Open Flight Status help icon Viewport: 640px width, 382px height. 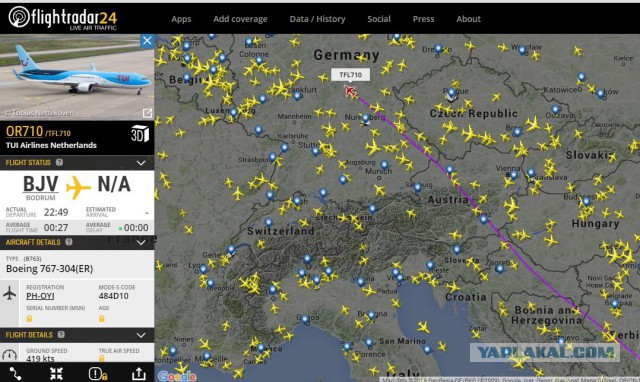pos(60,162)
